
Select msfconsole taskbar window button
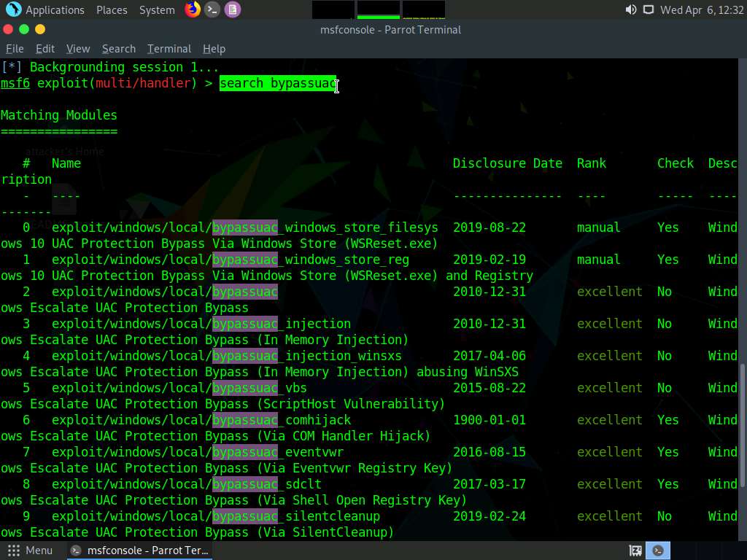(x=139, y=551)
